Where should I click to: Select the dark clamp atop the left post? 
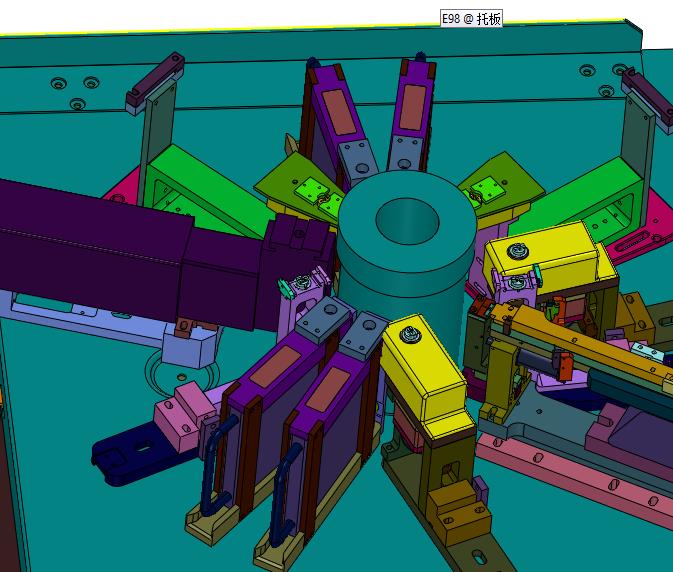pyautogui.click(x=155, y=83)
